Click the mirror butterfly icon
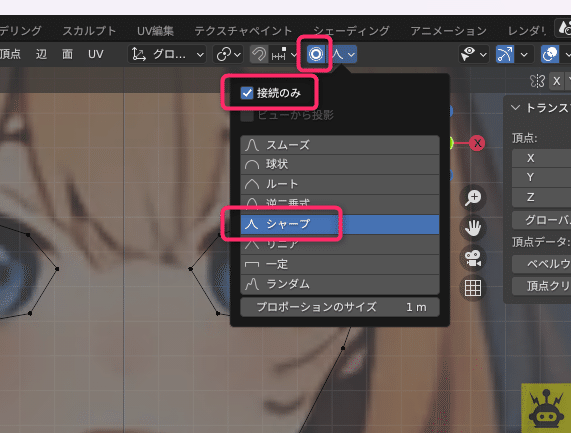Viewport: 571px width, 433px height. (537, 81)
